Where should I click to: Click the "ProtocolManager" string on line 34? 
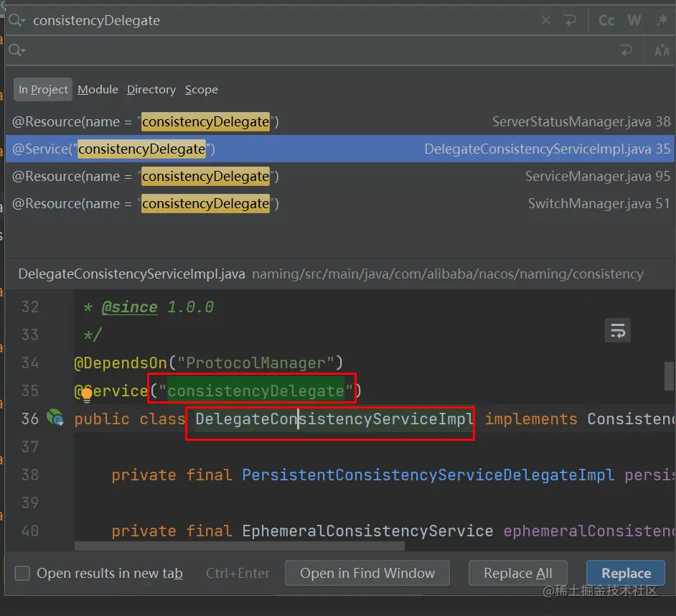click(x=255, y=363)
